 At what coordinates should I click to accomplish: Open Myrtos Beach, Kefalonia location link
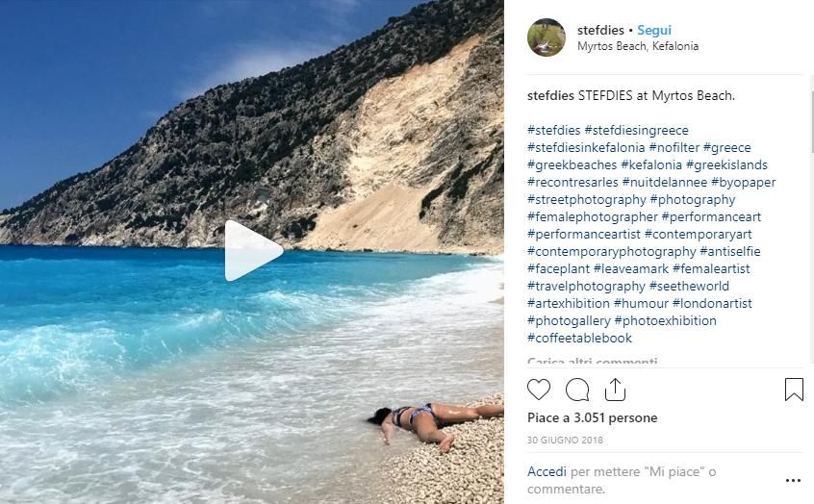638,46
